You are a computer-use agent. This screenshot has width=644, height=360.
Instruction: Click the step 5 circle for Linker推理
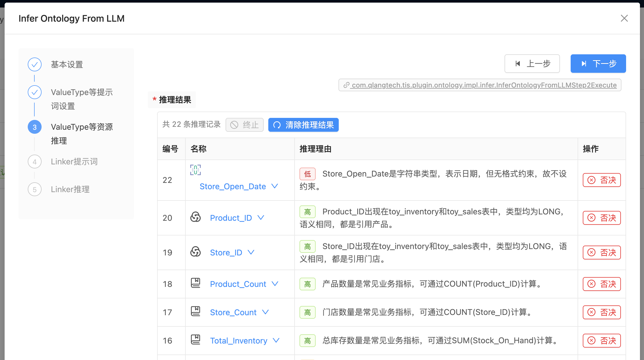pyautogui.click(x=35, y=189)
